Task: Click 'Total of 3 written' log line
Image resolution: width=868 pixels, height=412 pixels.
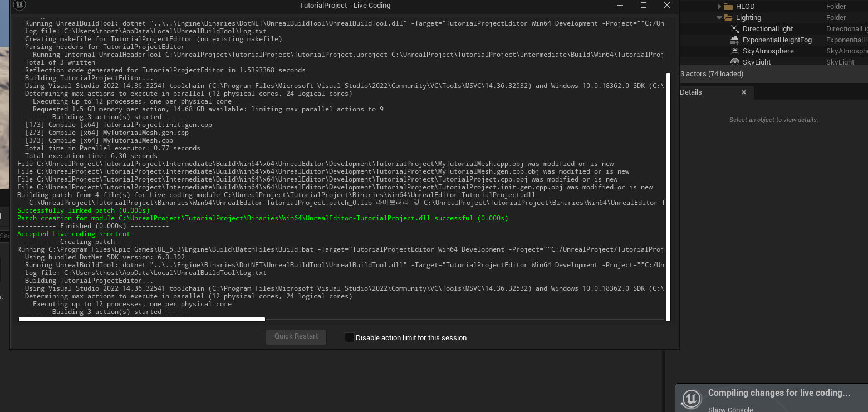Action: coord(60,62)
